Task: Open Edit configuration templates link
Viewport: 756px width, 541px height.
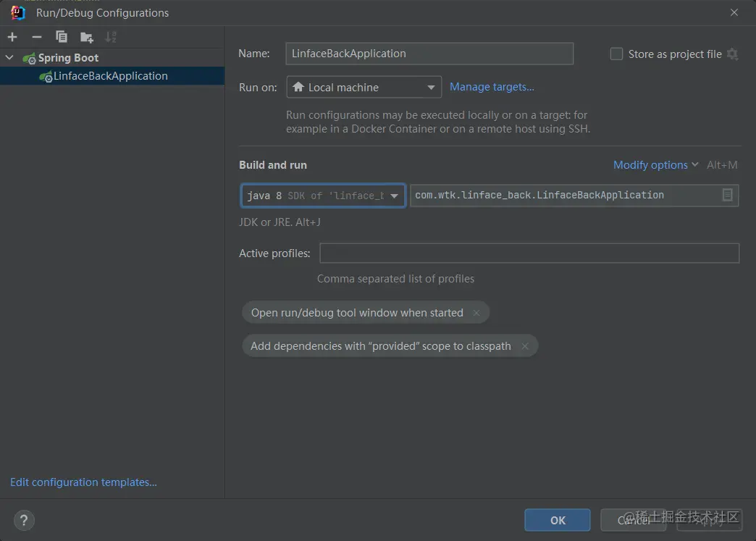Action: (x=83, y=482)
